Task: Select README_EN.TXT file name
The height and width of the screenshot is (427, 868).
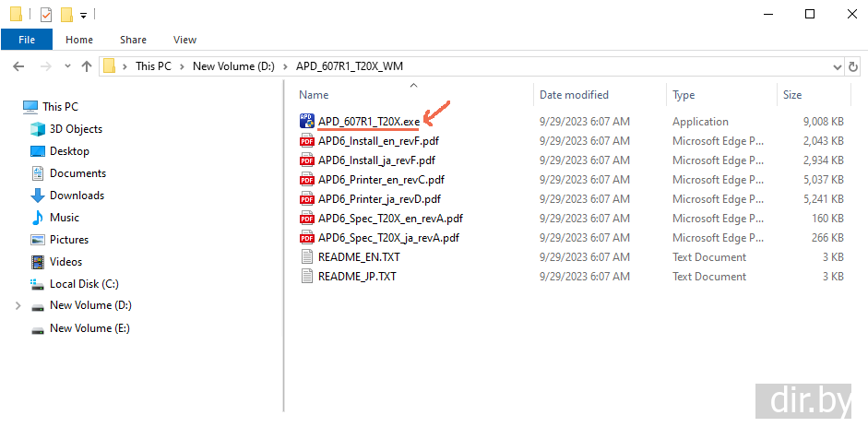Action: [x=359, y=257]
